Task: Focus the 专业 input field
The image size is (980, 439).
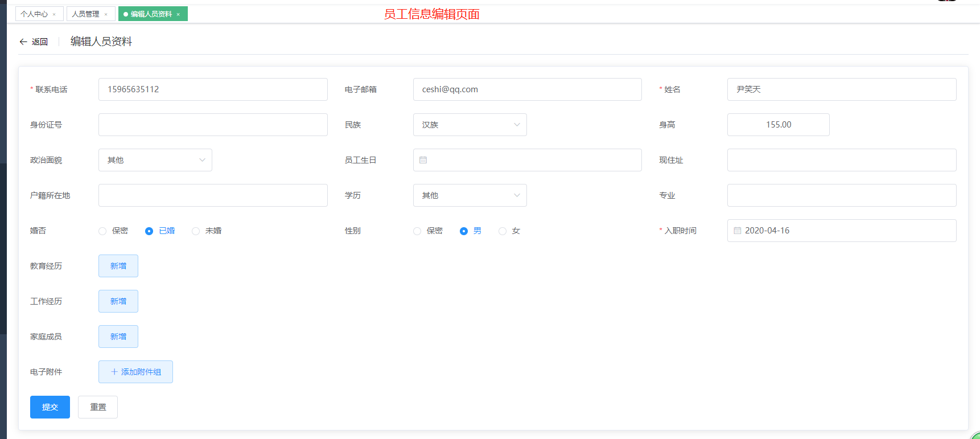Action: tap(842, 195)
